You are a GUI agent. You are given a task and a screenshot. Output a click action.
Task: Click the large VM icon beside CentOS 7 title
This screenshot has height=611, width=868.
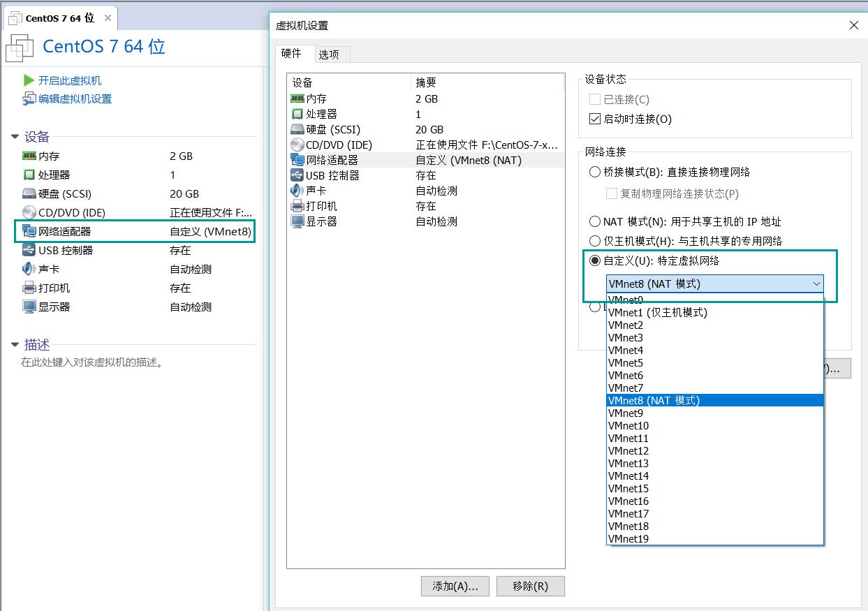point(20,47)
